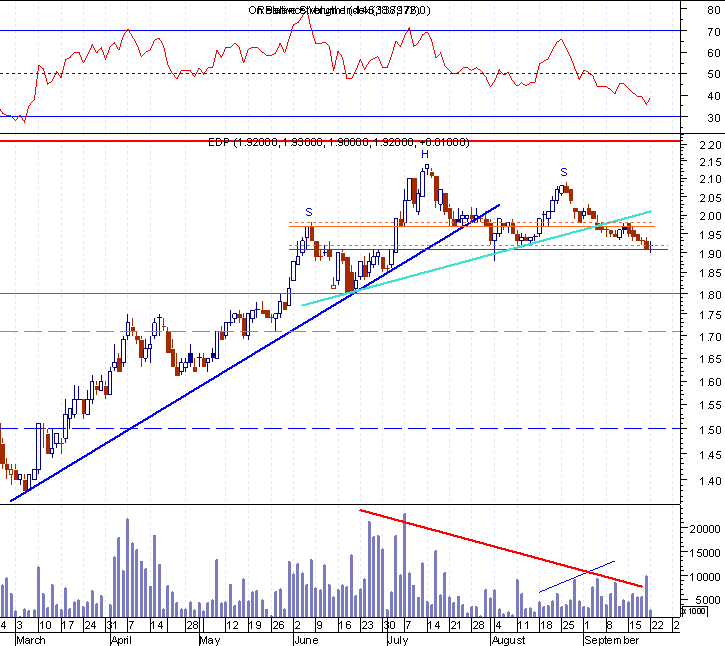Click the 10000 volume axis label

pos(705,577)
